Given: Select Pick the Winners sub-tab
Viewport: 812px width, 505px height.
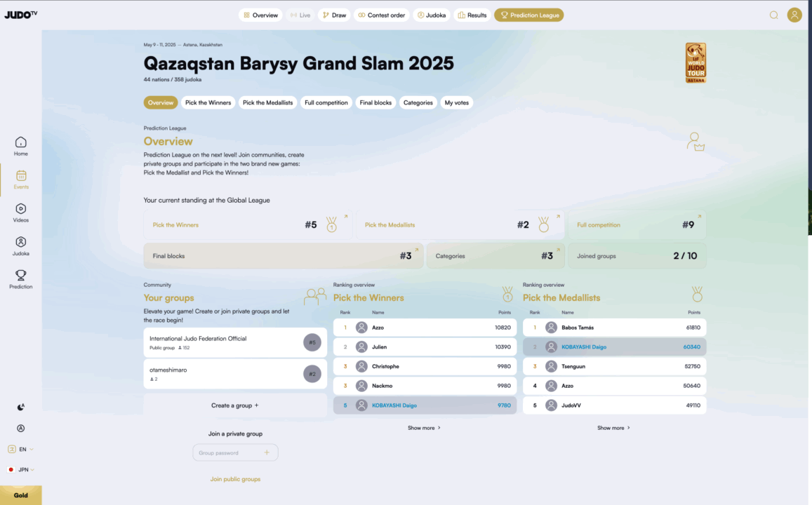Looking at the screenshot, I should [208, 102].
